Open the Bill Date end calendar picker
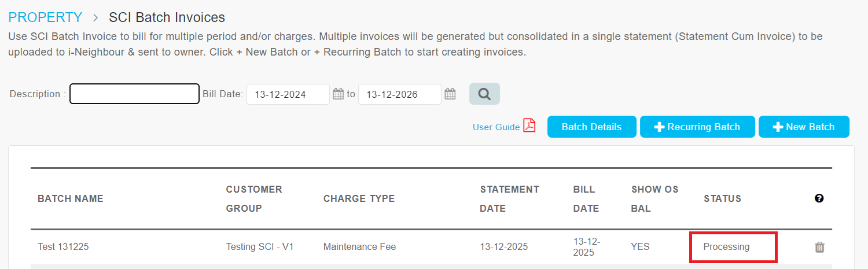The width and height of the screenshot is (868, 269). (450, 94)
